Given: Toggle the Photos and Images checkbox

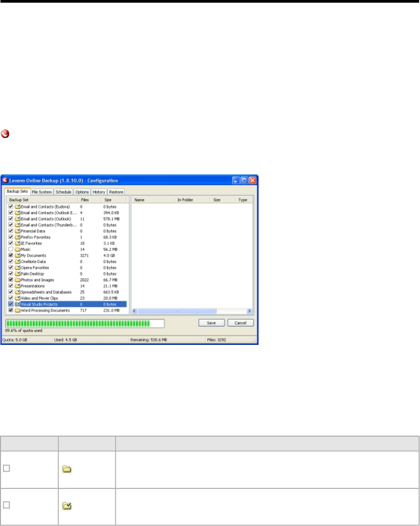Looking at the screenshot, I should coord(11,280).
